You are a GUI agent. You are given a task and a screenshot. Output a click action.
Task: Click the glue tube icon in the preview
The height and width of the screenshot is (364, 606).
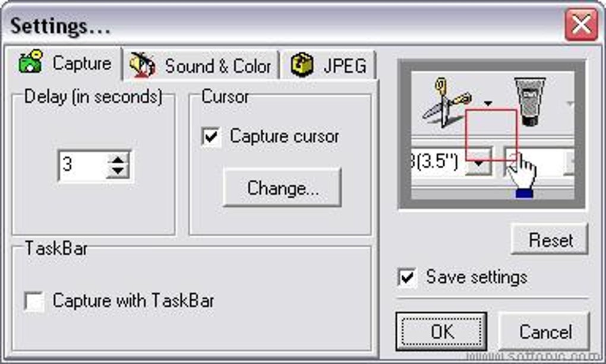(x=529, y=102)
